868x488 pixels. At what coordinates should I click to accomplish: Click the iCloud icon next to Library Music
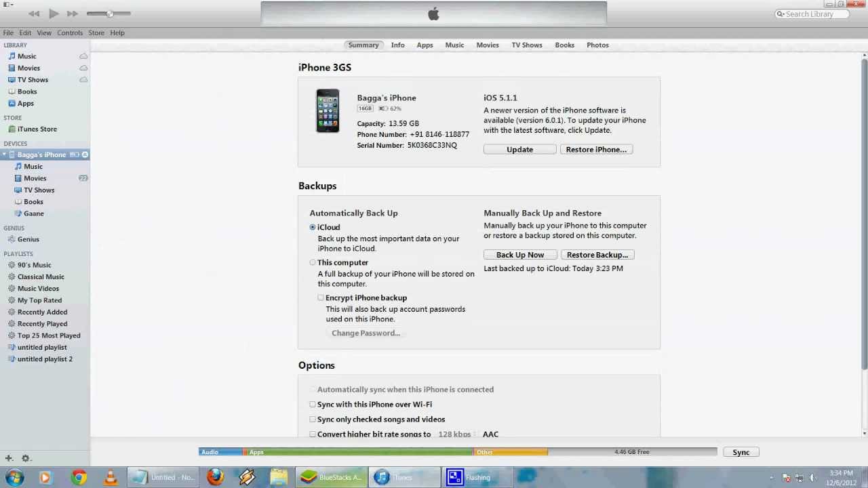[83, 56]
